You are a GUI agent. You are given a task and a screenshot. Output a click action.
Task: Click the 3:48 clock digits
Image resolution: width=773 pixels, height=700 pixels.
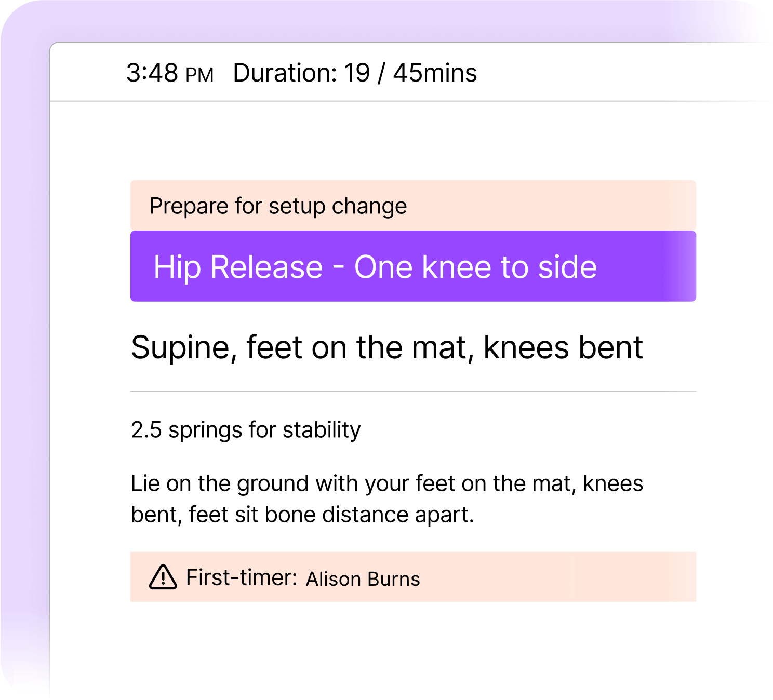coord(152,73)
